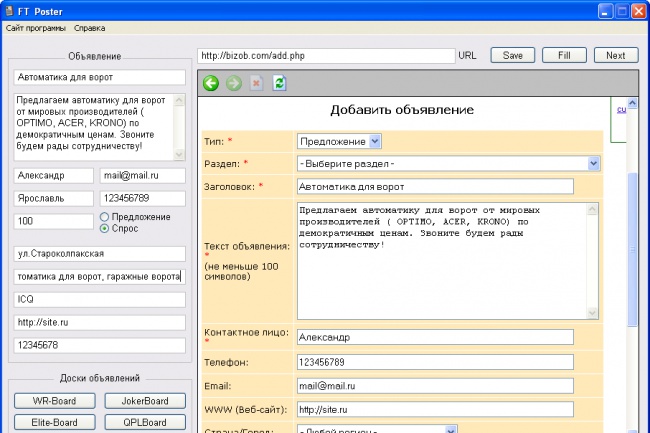
Task: Select the QPLBoard button
Action: click(145, 422)
